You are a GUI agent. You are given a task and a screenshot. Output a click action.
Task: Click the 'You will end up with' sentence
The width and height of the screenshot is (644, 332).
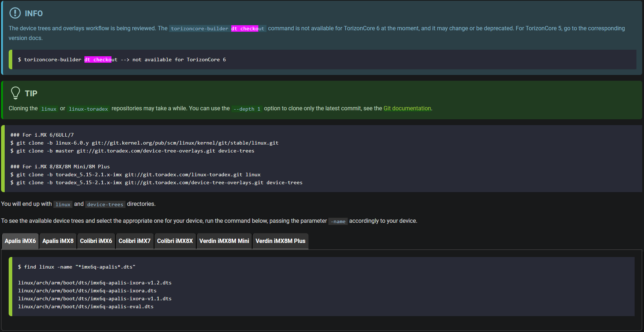(x=78, y=204)
